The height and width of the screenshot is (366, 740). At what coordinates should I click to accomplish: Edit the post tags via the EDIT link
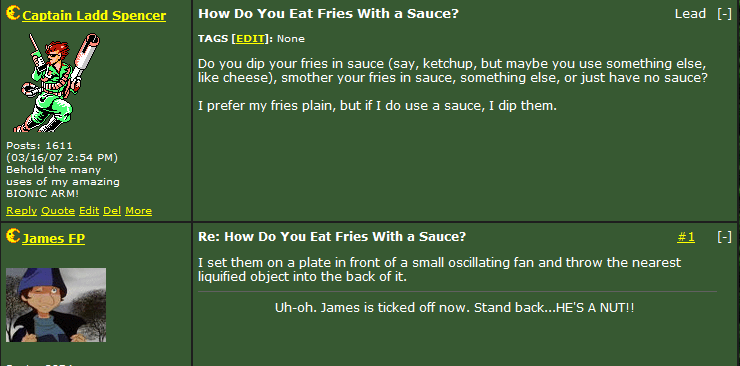pos(251,39)
